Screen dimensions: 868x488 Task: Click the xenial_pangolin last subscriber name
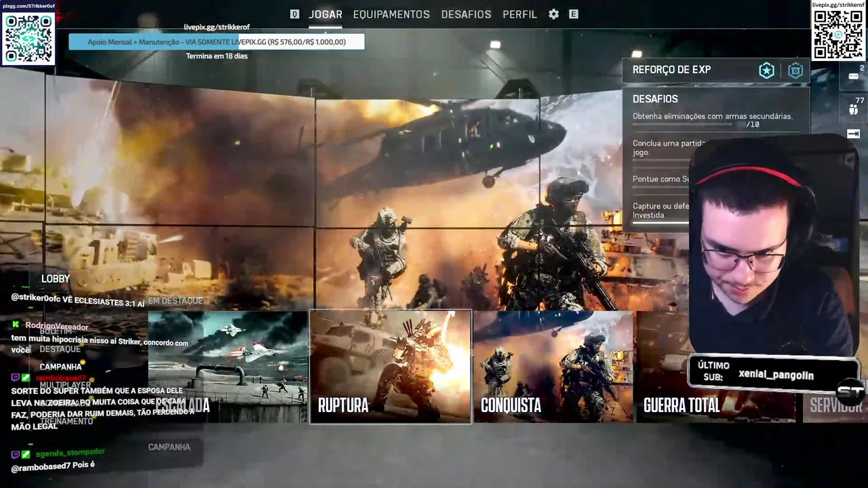coord(776,375)
